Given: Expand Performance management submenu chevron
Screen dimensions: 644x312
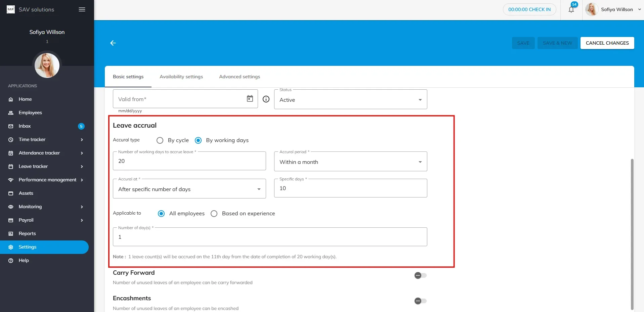Looking at the screenshot, I should [82, 180].
